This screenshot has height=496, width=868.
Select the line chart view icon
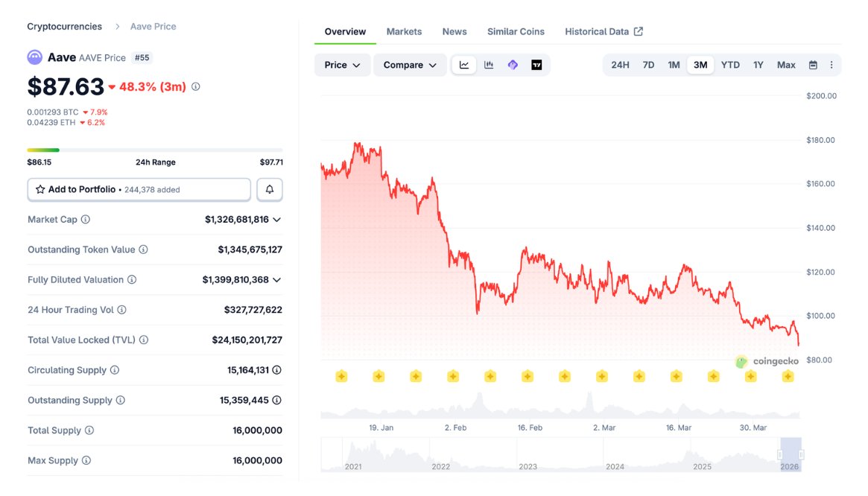pyautogui.click(x=464, y=65)
